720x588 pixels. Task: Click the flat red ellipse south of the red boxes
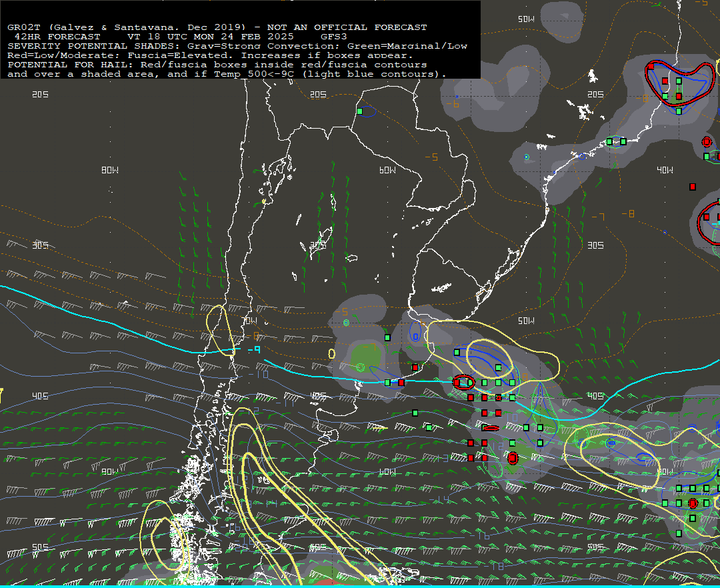(x=491, y=428)
